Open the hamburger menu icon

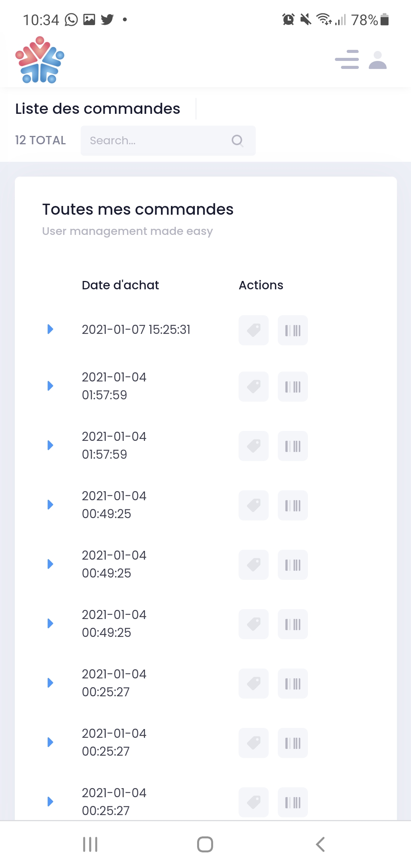pos(347,60)
